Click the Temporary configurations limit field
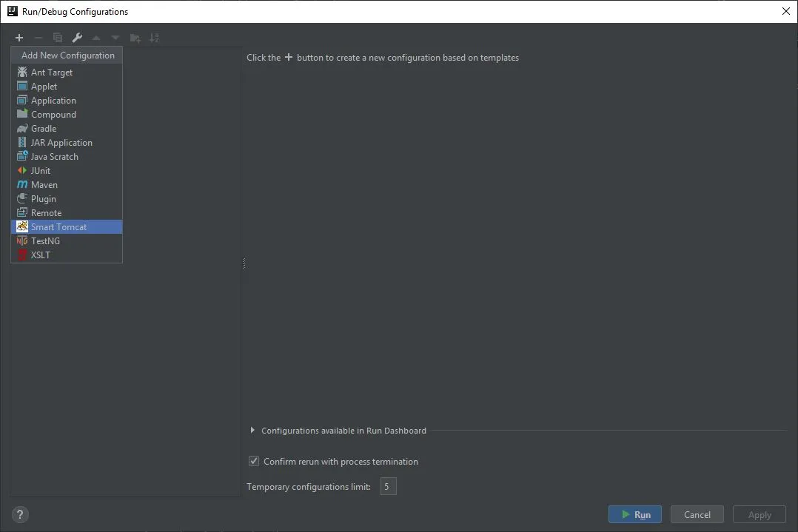The image size is (798, 532). (x=389, y=487)
